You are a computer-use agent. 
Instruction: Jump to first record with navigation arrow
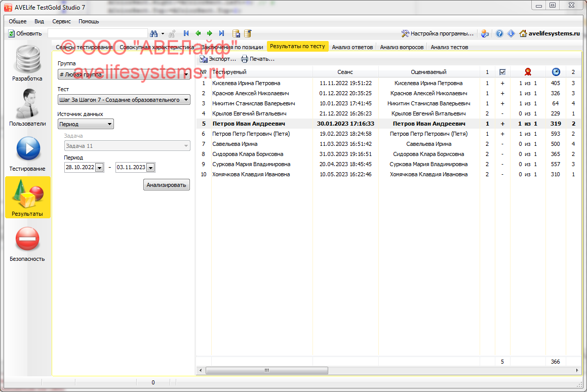click(186, 33)
